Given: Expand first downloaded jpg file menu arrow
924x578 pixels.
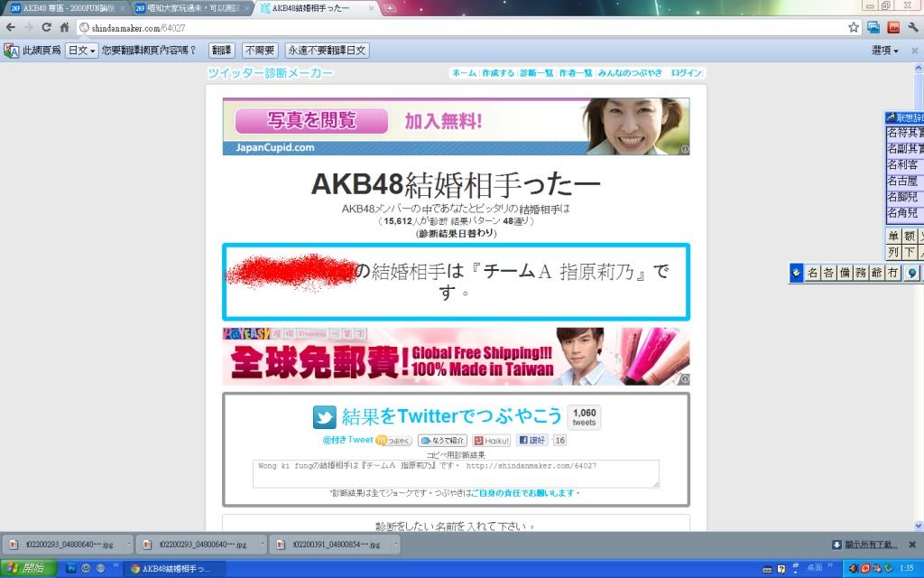Looking at the screenshot, I should pyautogui.click(x=126, y=545).
